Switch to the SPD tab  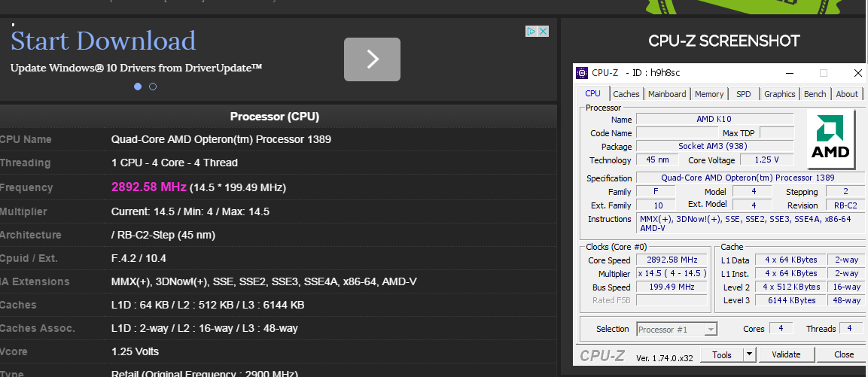click(x=744, y=94)
